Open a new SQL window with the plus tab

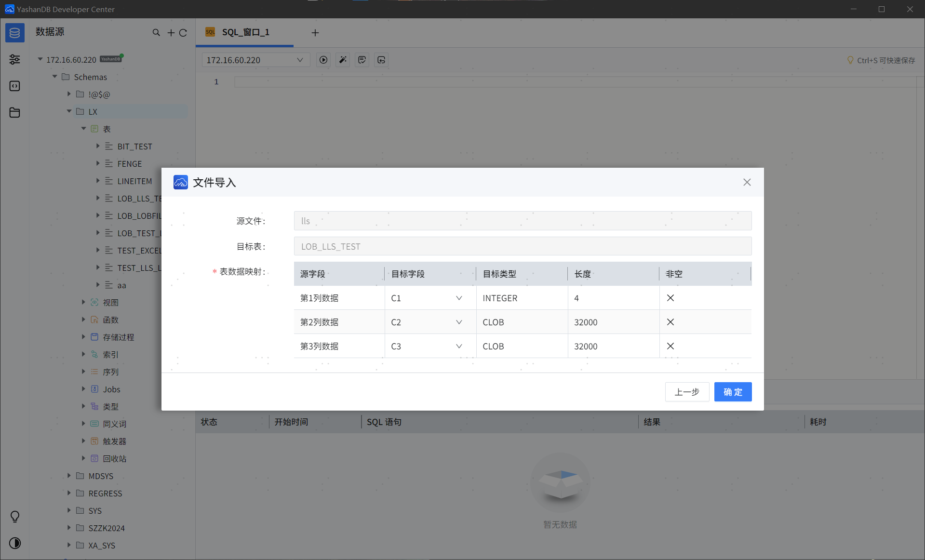coord(315,33)
